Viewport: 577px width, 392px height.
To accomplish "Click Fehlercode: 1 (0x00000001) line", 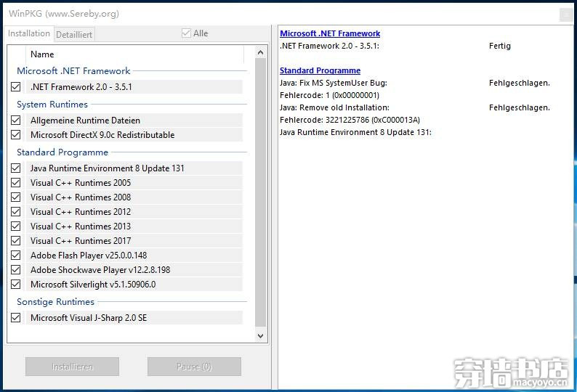I will pyautogui.click(x=329, y=95).
